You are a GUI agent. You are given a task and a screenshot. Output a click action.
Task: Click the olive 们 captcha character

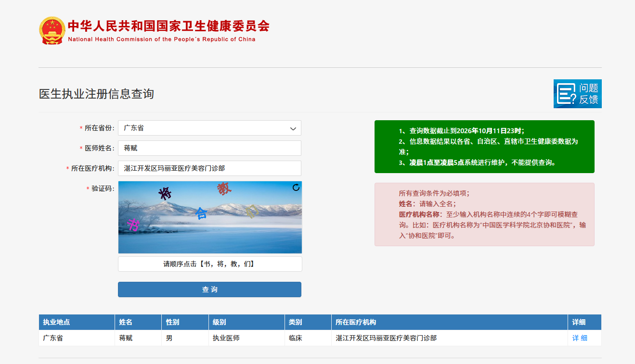point(252,211)
